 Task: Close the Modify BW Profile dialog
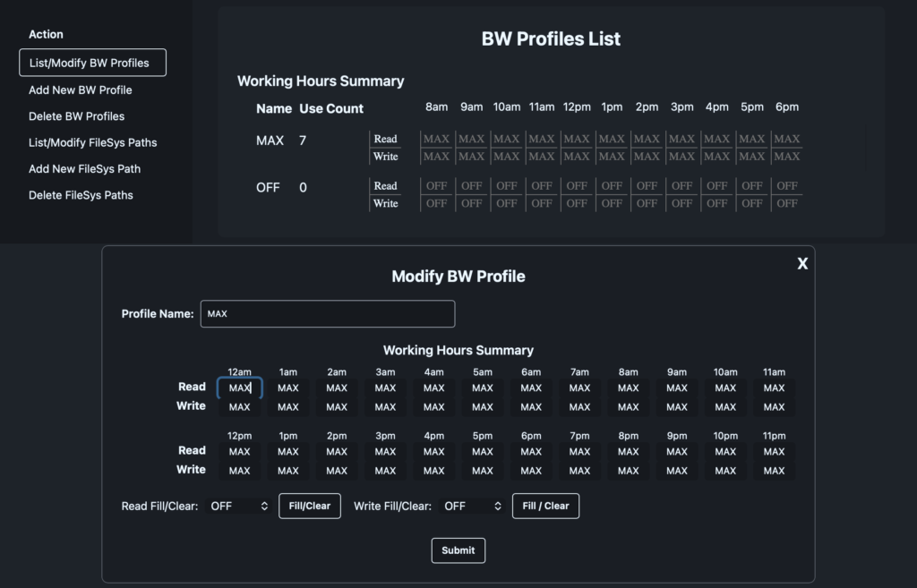[x=802, y=263]
